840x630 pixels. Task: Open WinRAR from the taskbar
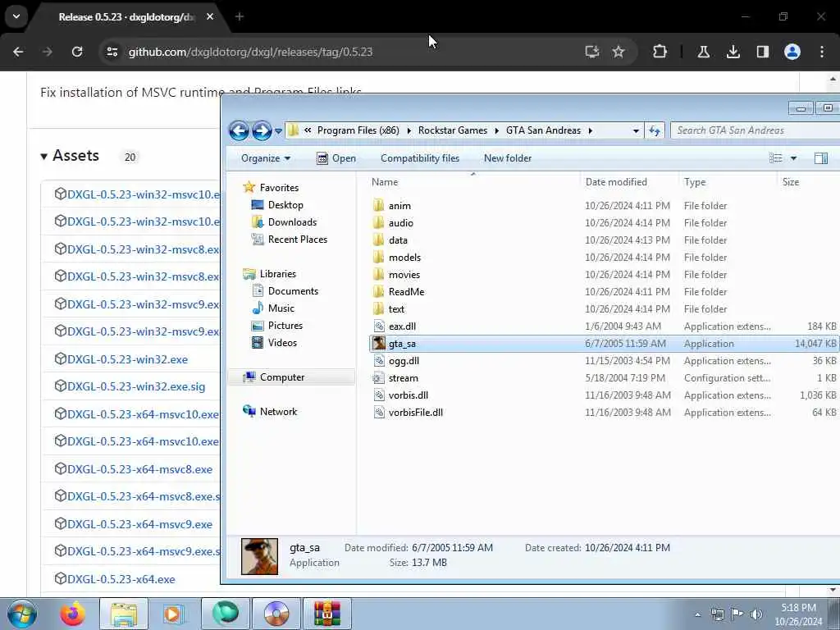point(326,614)
